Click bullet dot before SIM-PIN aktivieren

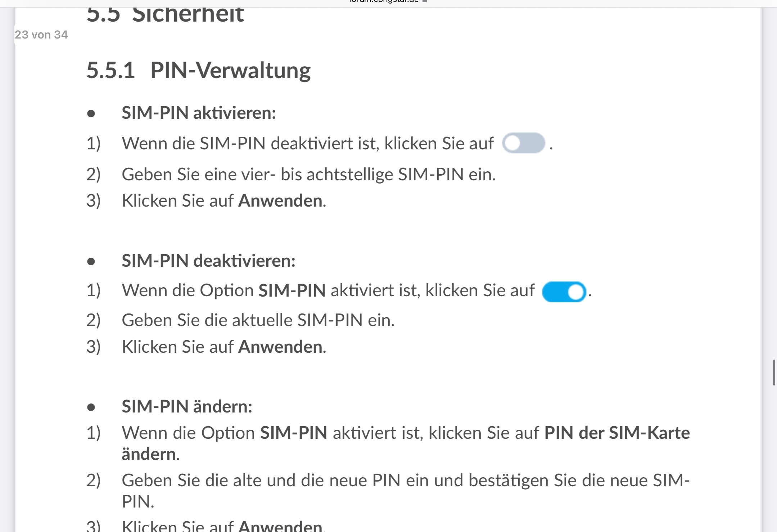(91, 114)
